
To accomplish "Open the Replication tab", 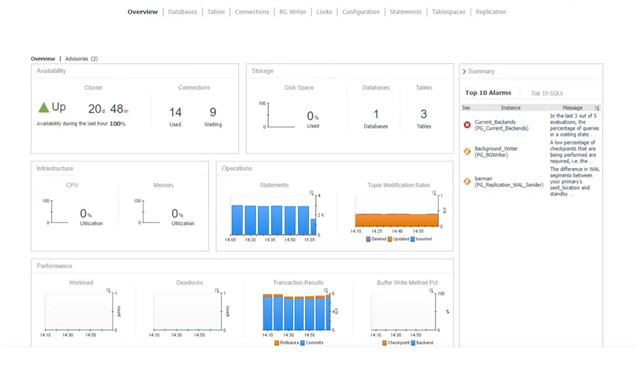I will tap(491, 12).
